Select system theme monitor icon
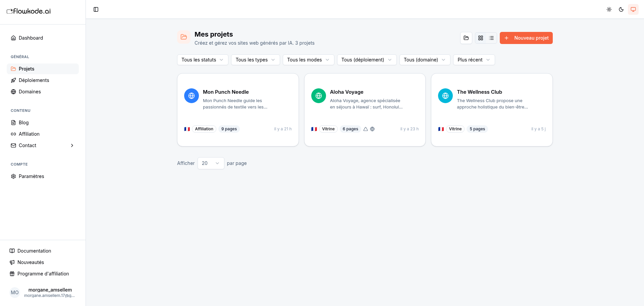644x306 pixels. click(633, 9)
